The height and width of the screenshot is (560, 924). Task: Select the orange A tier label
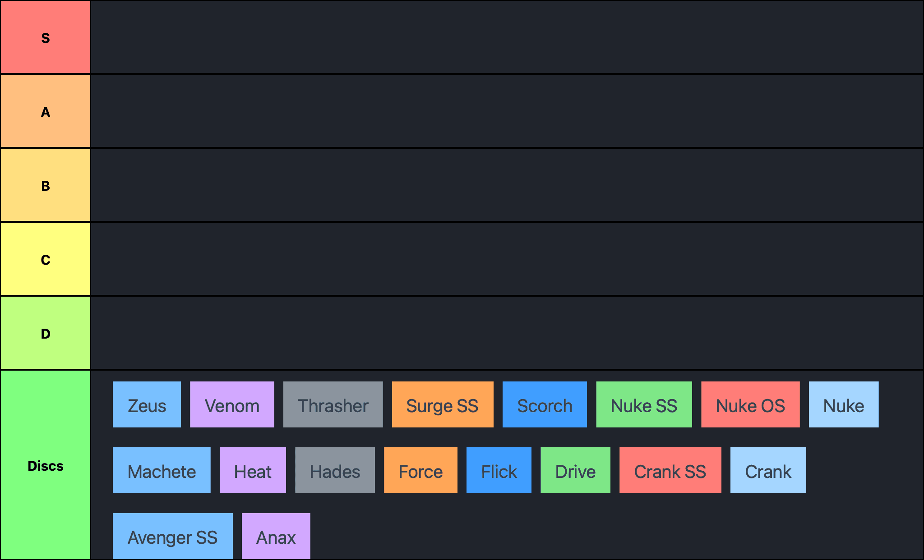pos(46,111)
